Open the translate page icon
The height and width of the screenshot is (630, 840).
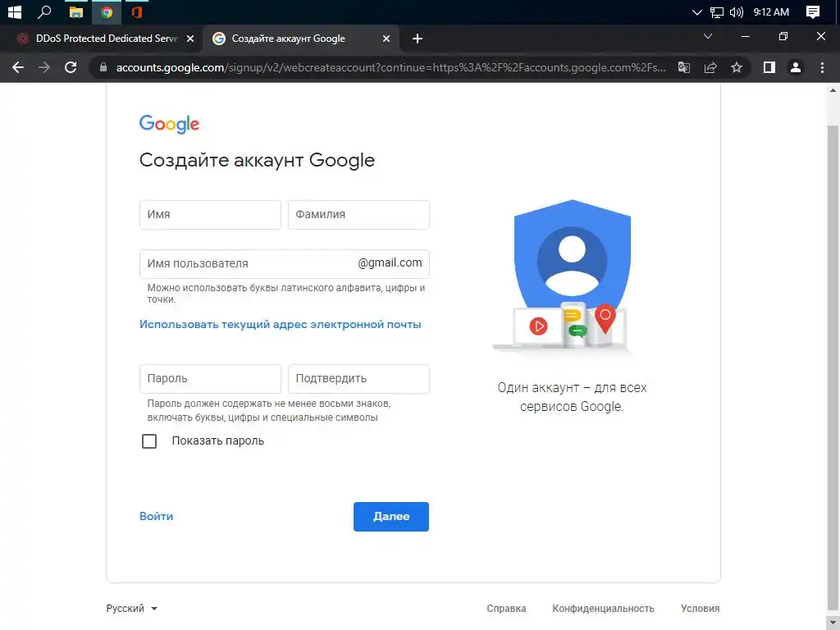point(683,67)
